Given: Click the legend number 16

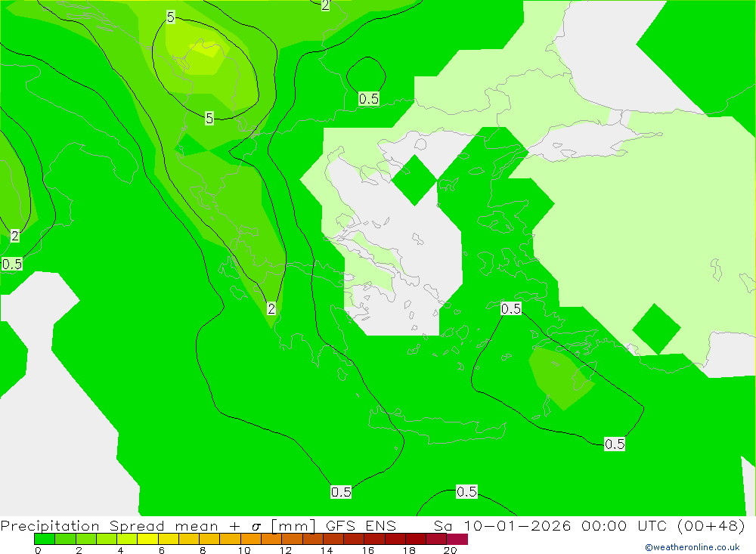Looking at the screenshot, I should [368, 550].
